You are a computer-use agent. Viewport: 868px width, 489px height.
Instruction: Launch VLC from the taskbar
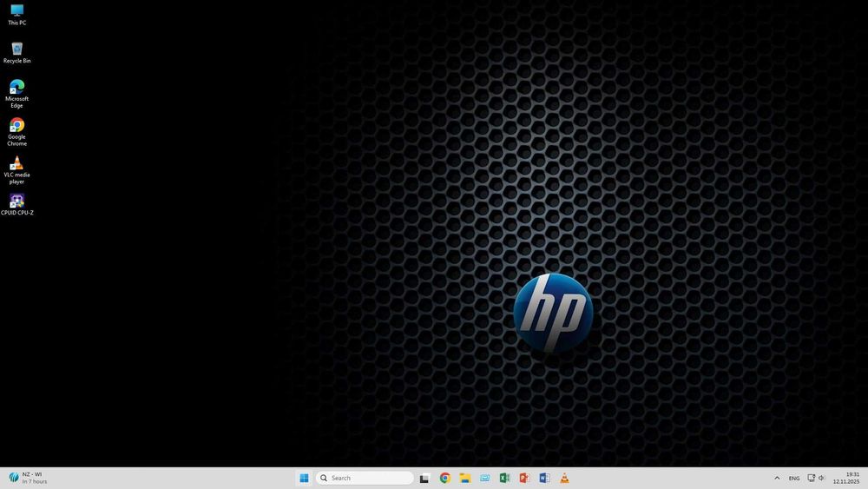[565, 478]
